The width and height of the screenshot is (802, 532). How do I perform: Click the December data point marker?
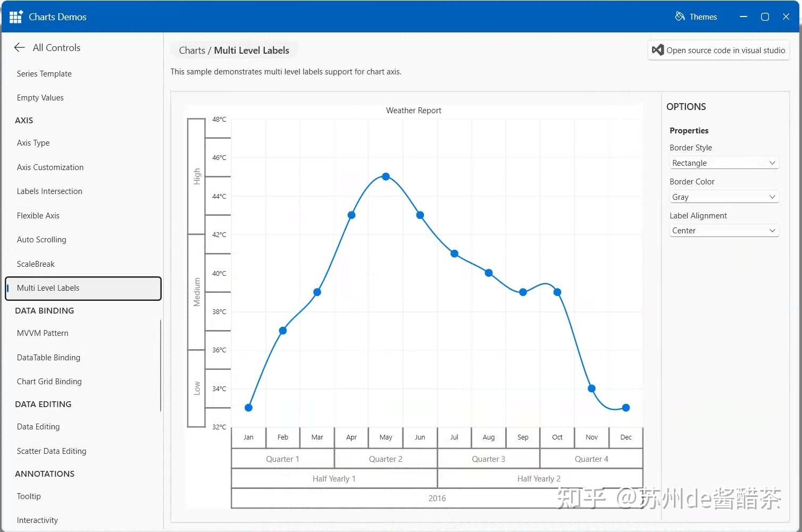(x=625, y=407)
